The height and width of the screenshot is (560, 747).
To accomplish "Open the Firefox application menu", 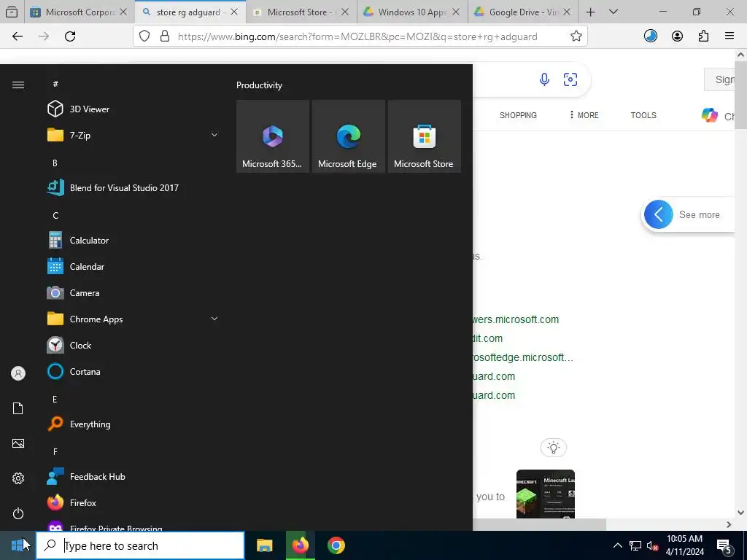I will pyautogui.click(x=729, y=36).
